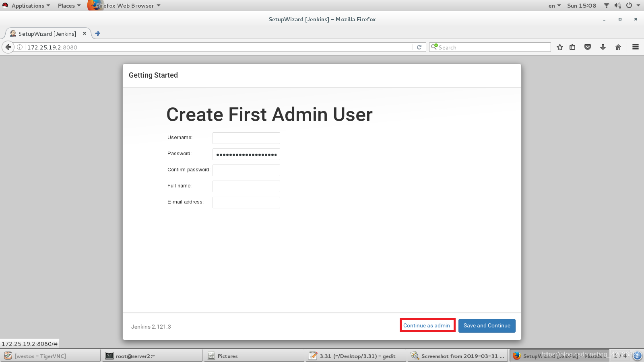Click the Username input field

(x=246, y=138)
